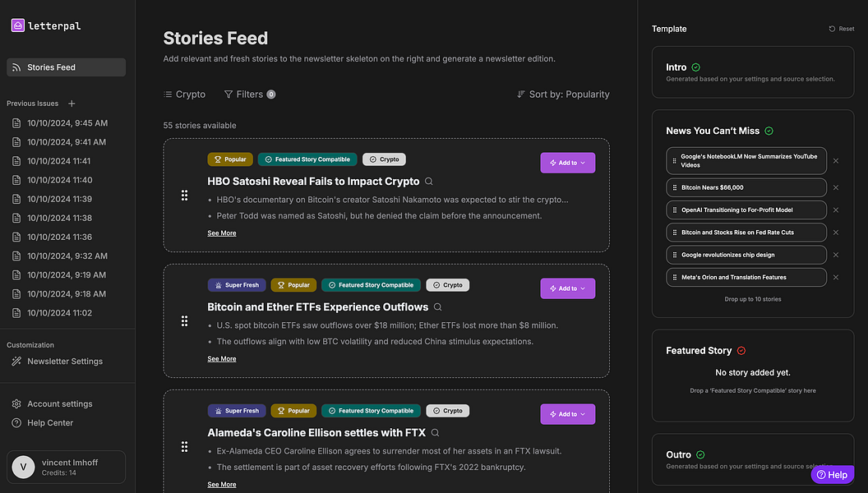
Task: Open the Crypto category selector
Action: 184,94
